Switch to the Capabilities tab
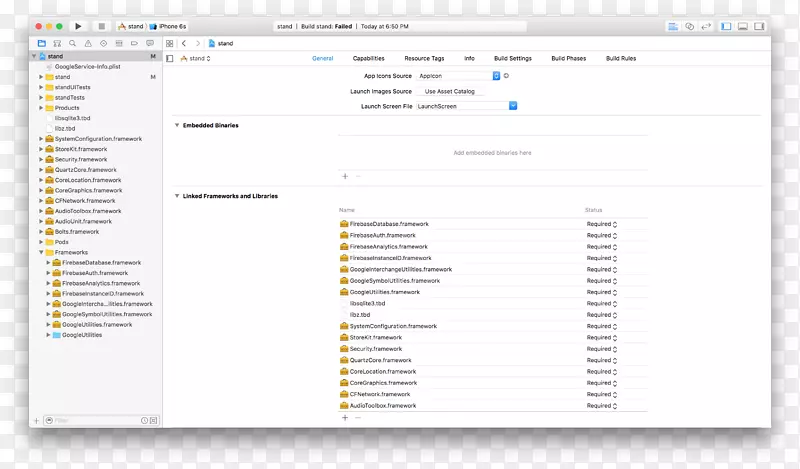Screen dimensions: 800x469 pyautogui.click(x=368, y=59)
